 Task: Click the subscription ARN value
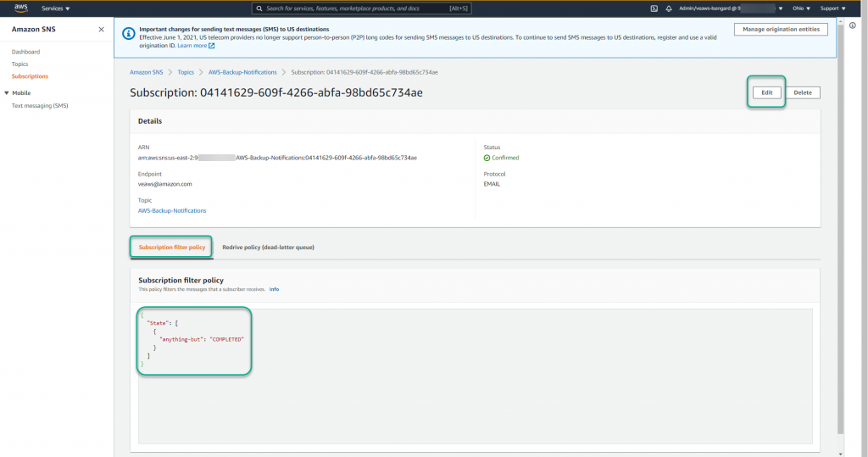coord(277,158)
